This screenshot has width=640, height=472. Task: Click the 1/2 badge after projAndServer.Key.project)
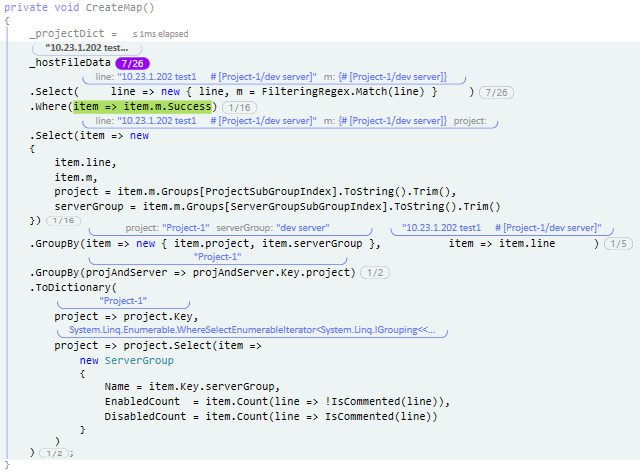pos(375,273)
